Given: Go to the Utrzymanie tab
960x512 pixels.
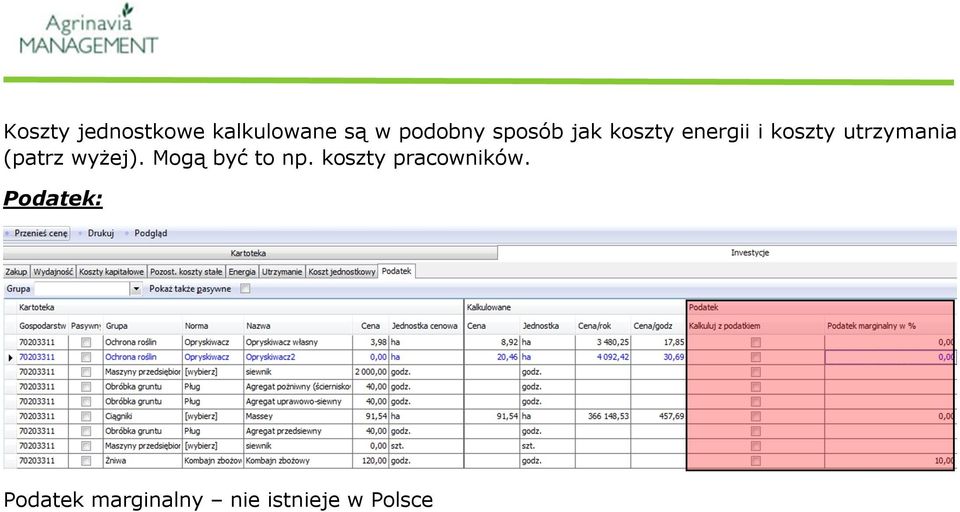Looking at the screenshot, I should point(282,272).
